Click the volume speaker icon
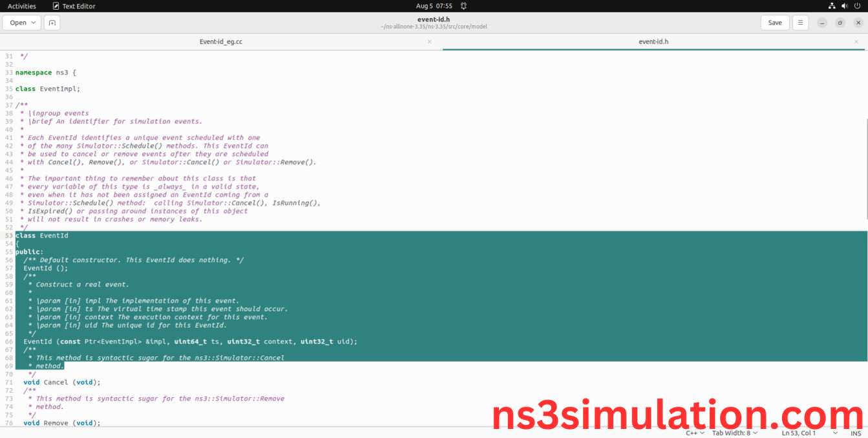Viewport: 868px width, 438px height. (x=845, y=6)
